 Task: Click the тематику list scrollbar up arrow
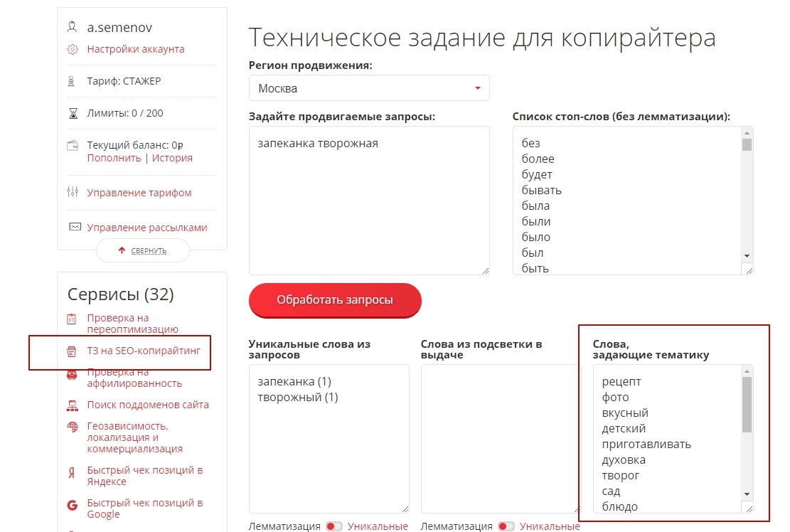pyautogui.click(x=747, y=371)
